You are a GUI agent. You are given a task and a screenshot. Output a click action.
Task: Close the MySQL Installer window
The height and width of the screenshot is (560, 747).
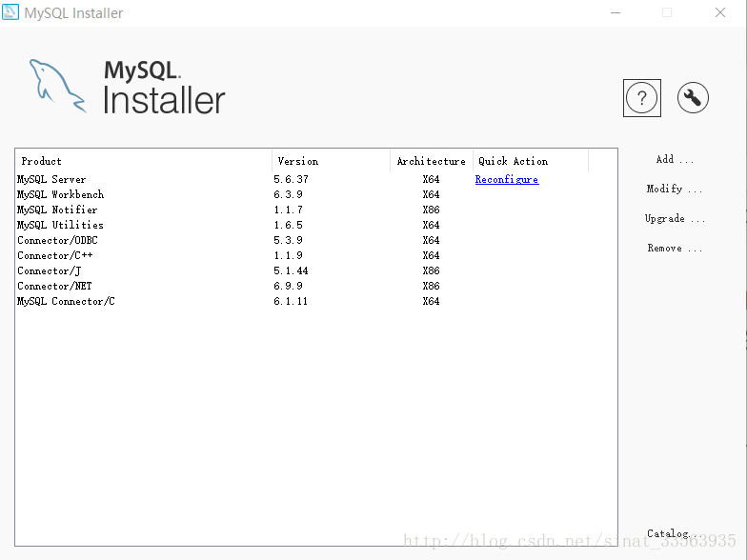[720, 13]
